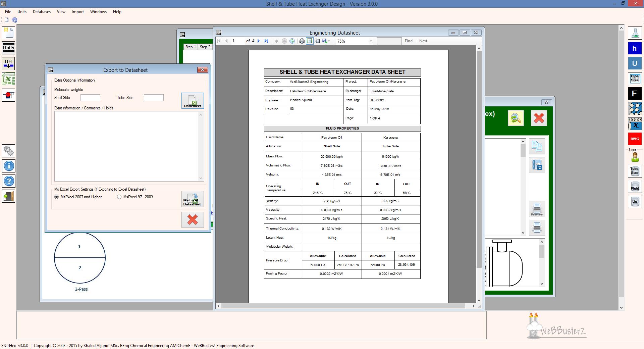Click the Datasheet generate button

tap(193, 101)
